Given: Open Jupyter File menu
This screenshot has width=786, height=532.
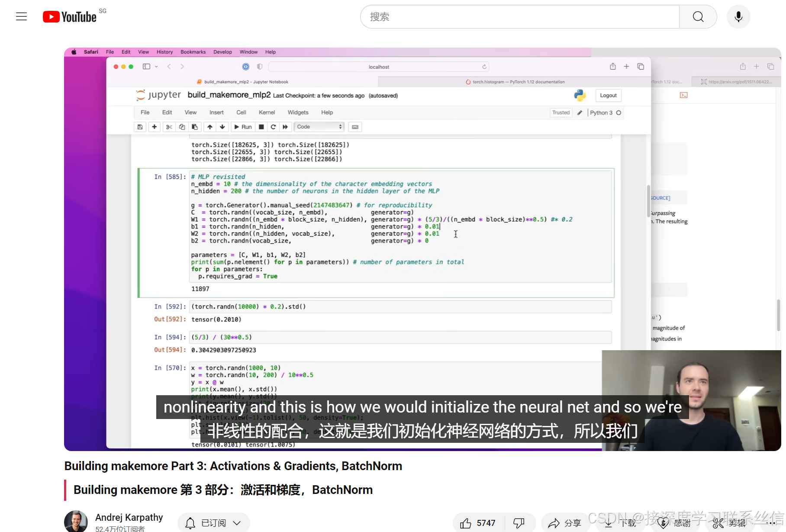Looking at the screenshot, I should click(145, 113).
